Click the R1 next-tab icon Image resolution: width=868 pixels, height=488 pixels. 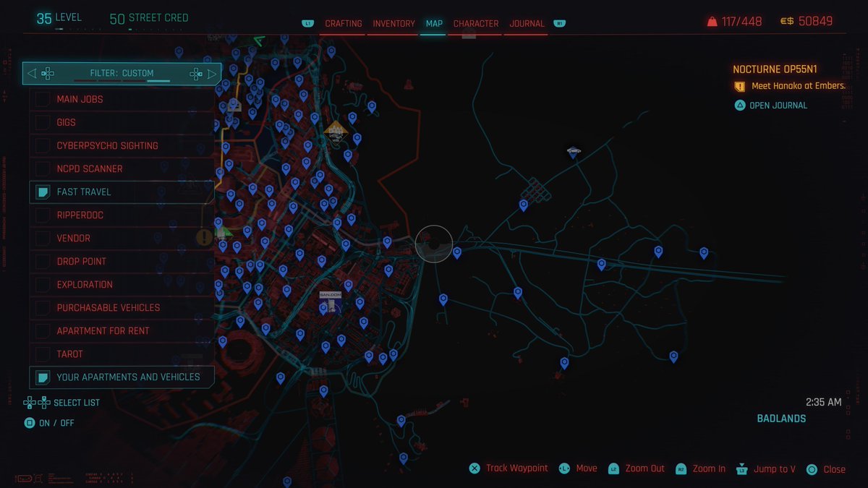click(x=559, y=24)
